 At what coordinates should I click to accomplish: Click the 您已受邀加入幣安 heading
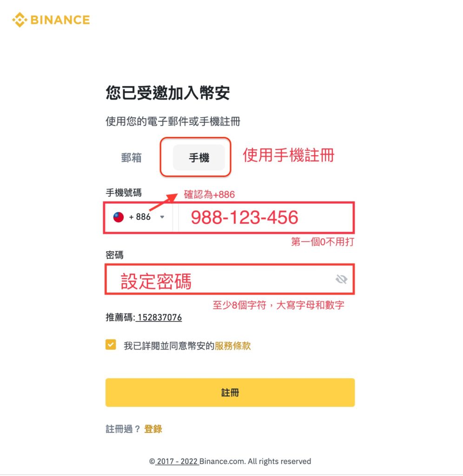click(x=168, y=93)
